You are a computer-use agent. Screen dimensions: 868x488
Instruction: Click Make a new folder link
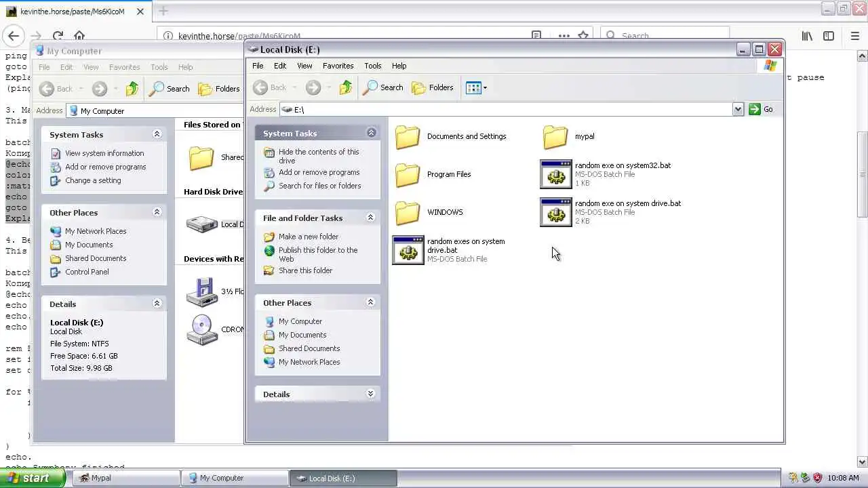tap(308, 237)
